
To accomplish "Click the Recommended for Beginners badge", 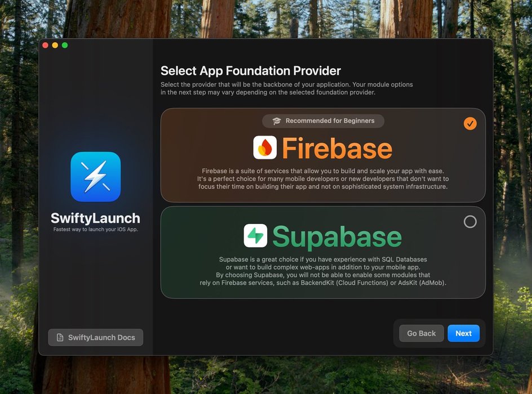I will point(323,121).
